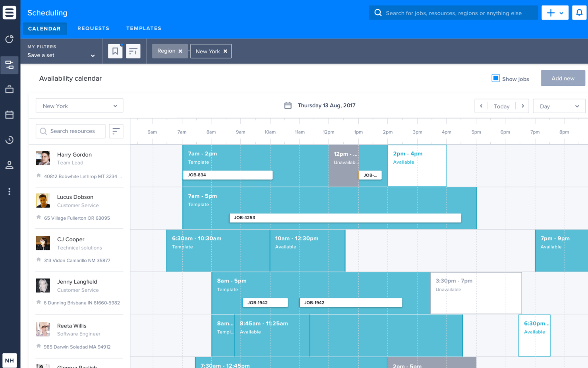Click Lucus Dobson's home address icon

[39, 217]
